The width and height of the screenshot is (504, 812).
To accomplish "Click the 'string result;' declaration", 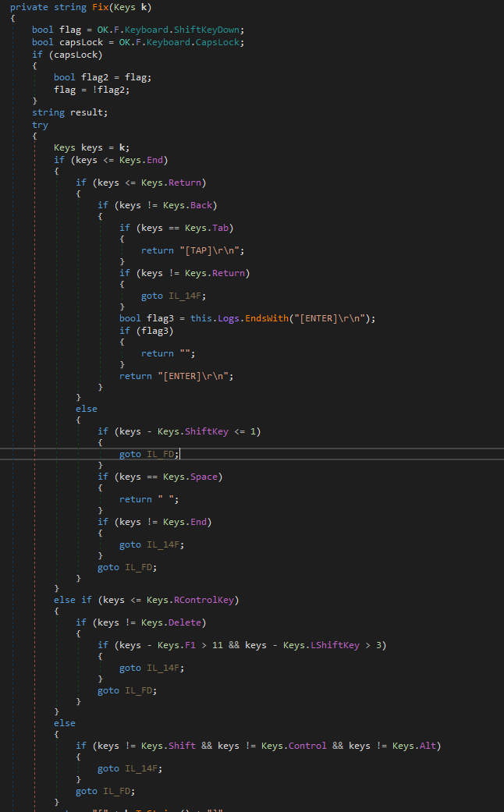I will (x=70, y=112).
